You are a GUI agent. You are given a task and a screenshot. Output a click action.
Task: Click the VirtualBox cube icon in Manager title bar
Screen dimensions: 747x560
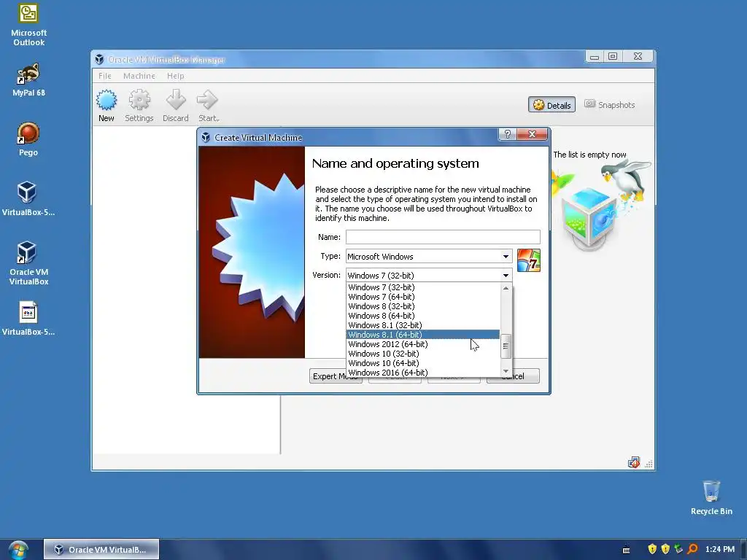click(99, 60)
